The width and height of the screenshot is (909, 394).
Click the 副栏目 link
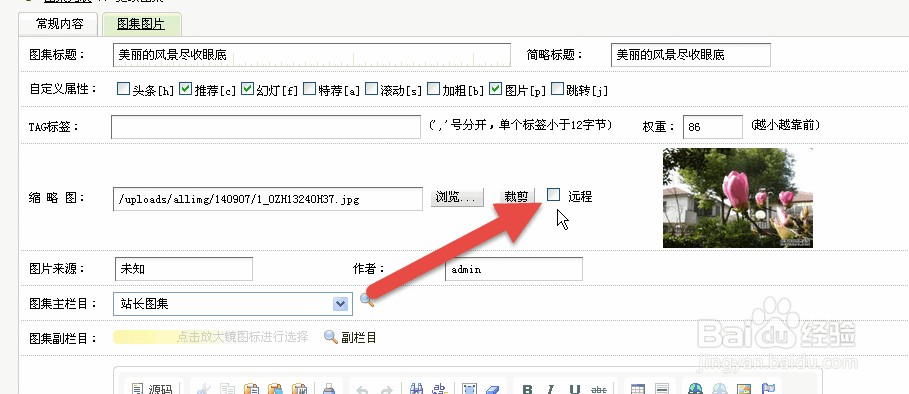(359, 337)
